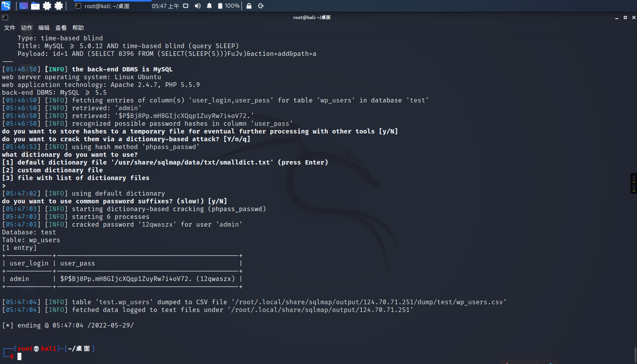Open the 查看 menu

pyautogui.click(x=61, y=28)
